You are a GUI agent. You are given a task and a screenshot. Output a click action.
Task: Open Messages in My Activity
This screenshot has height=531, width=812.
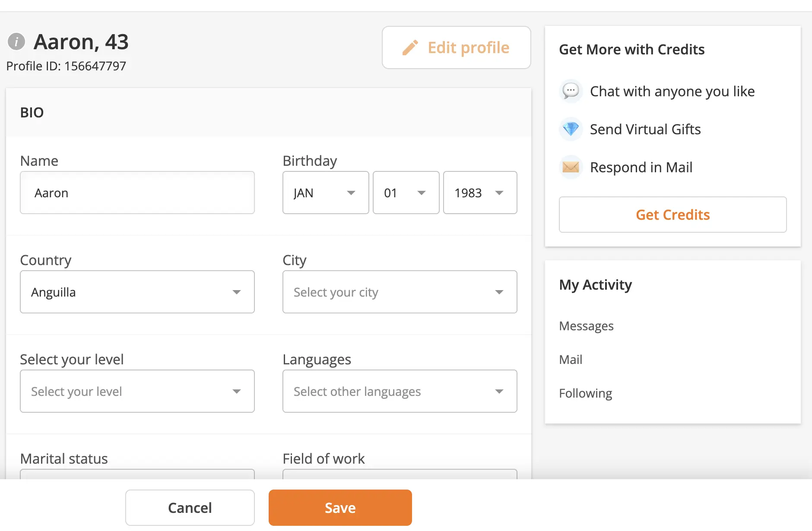point(586,326)
